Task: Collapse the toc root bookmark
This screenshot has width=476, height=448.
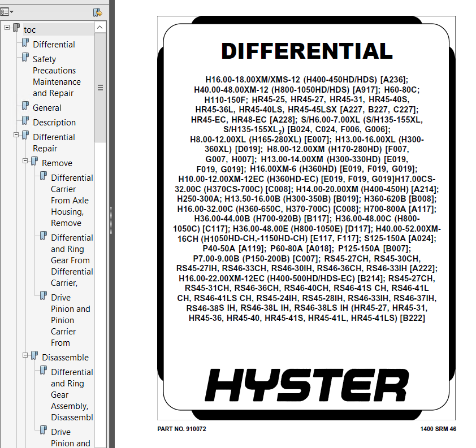Action: pos(7,27)
